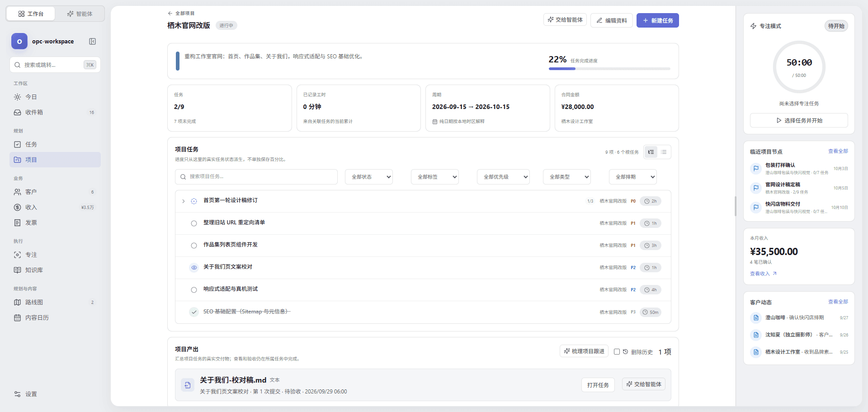This screenshot has height=412, width=868.
Task: Click flag icon of 包装打样确认
Action: pos(756,169)
